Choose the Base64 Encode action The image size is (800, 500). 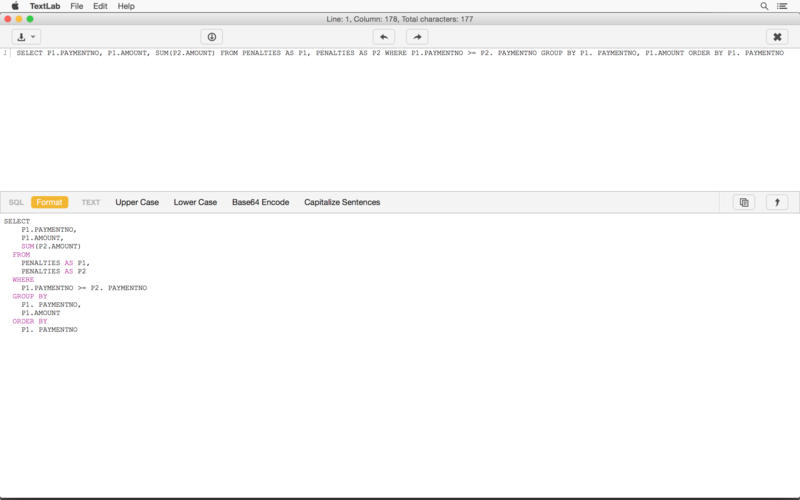[x=260, y=202]
